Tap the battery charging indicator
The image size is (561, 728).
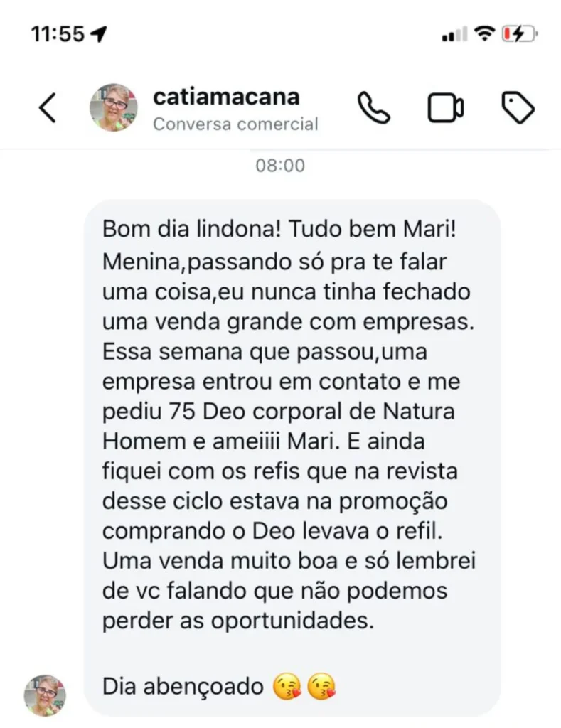point(519,34)
